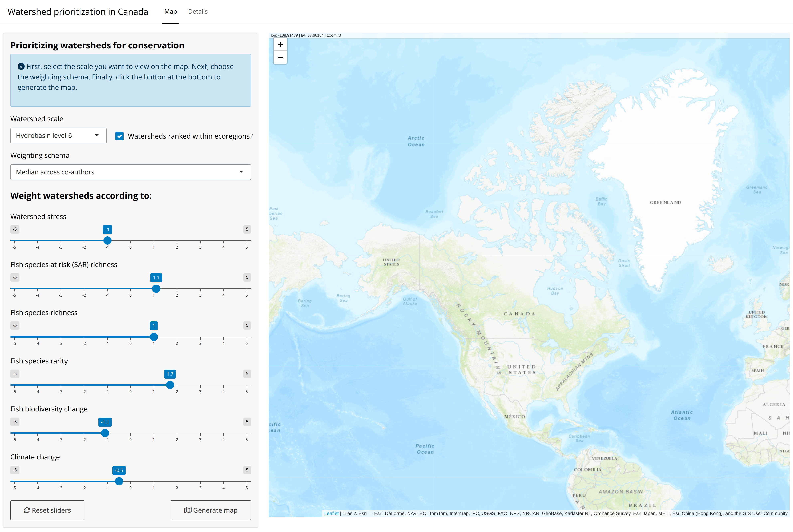Toggle Watersheds ranked within ecoregions checkbox
793x532 pixels.
(119, 136)
